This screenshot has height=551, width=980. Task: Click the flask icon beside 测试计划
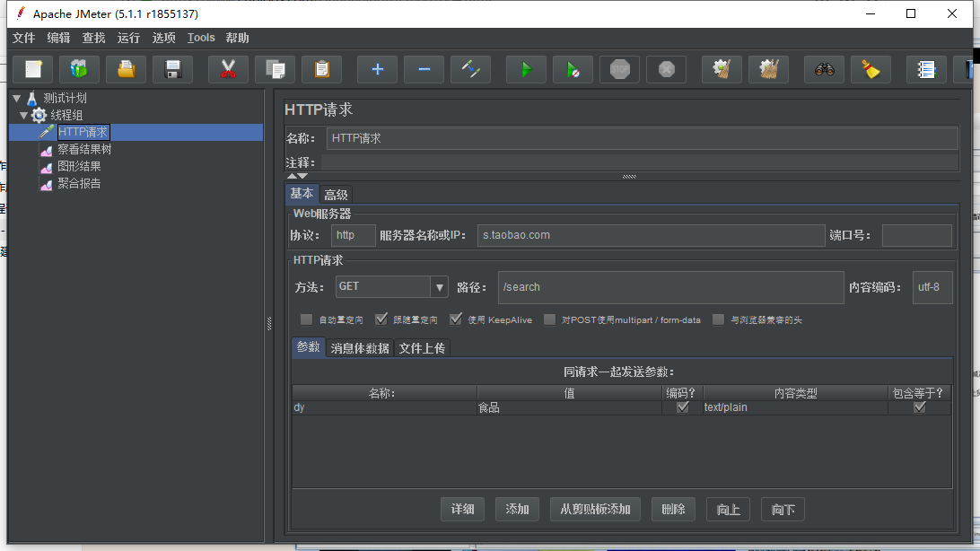32,98
